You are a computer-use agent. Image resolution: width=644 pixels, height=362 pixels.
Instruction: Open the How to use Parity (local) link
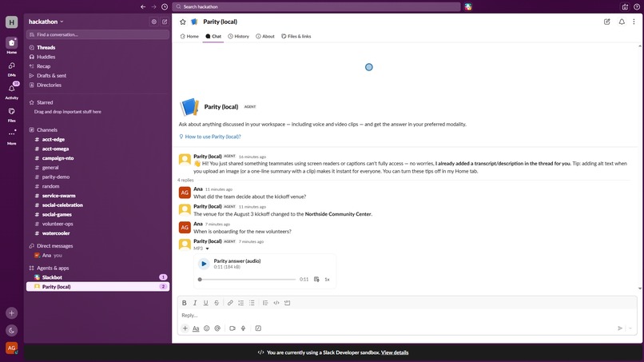pos(213,137)
